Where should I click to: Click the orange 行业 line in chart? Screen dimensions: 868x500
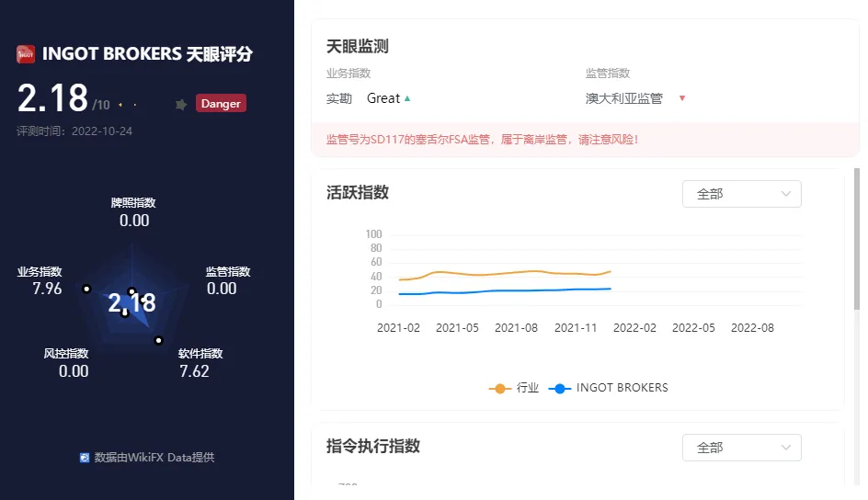pyautogui.click(x=505, y=273)
